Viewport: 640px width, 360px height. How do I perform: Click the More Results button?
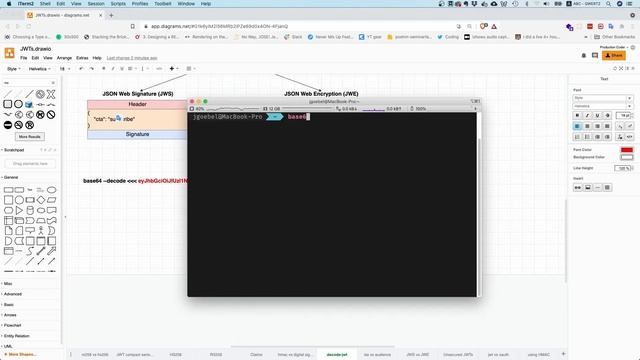[29, 136]
